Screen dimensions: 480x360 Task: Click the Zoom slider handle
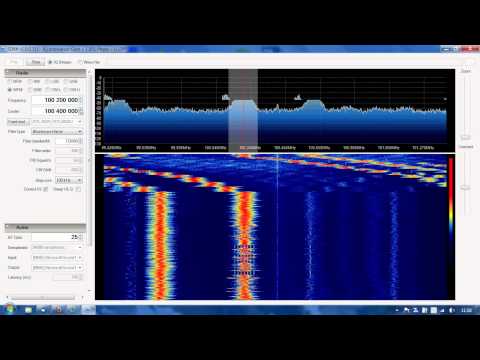[466, 137]
